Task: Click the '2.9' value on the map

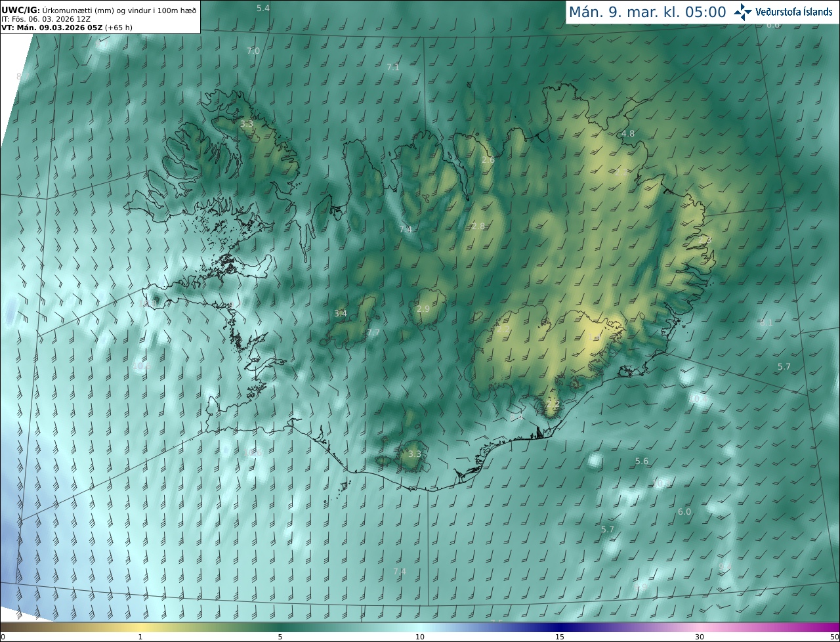Action: (423, 309)
